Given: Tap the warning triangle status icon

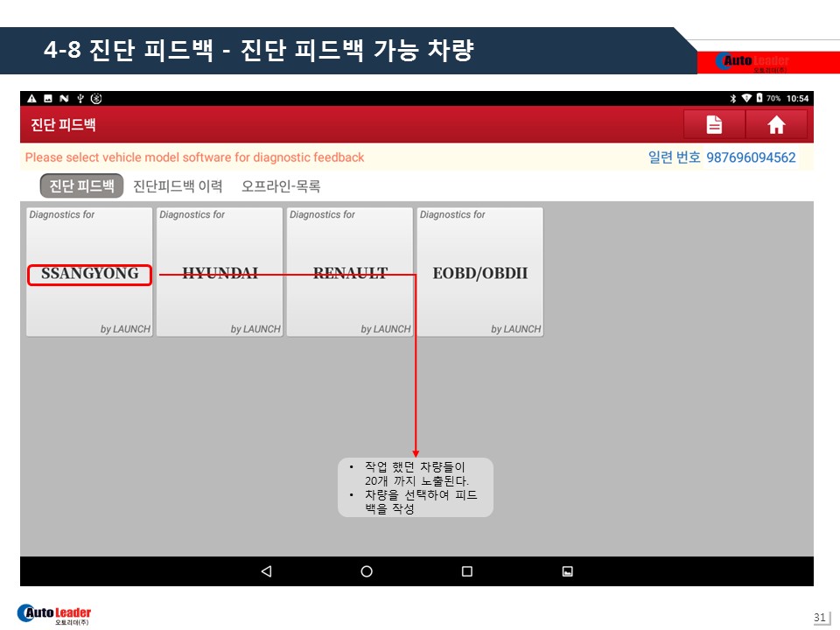Looking at the screenshot, I should click(x=32, y=99).
